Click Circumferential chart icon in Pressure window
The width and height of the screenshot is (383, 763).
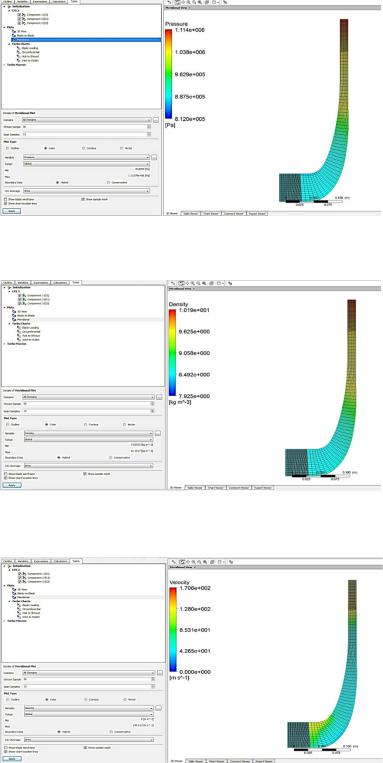pos(18,52)
